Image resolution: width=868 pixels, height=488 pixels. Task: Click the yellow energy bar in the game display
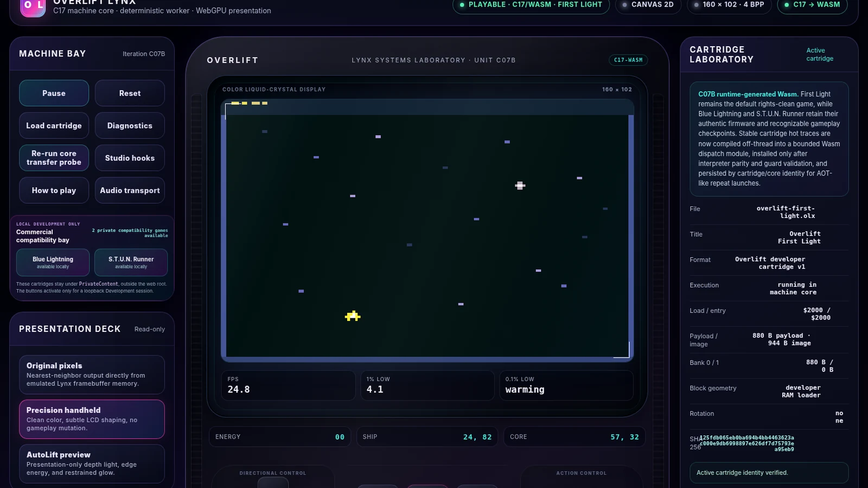coord(249,103)
